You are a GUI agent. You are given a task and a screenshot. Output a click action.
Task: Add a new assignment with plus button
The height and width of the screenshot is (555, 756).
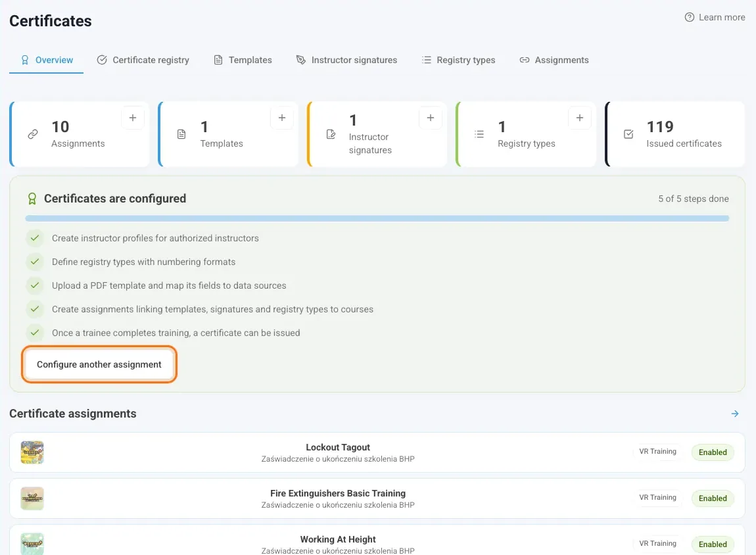(x=133, y=118)
